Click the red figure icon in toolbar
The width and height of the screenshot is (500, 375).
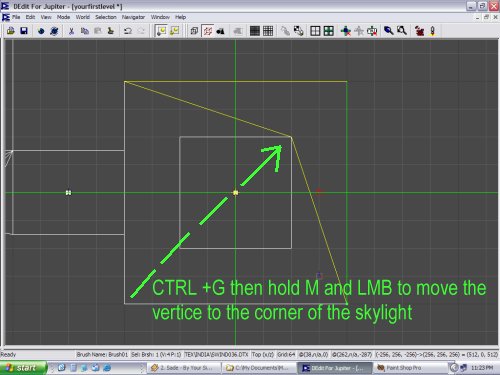419,31
